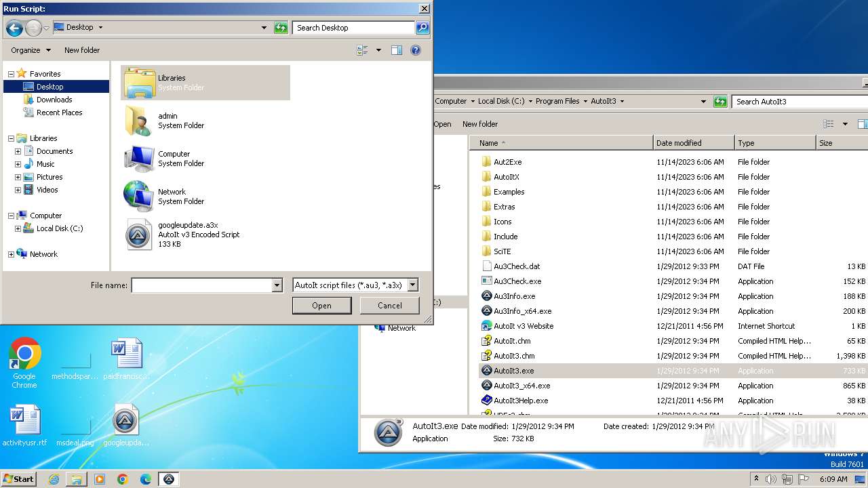Click the File name input field

click(201, 285)
